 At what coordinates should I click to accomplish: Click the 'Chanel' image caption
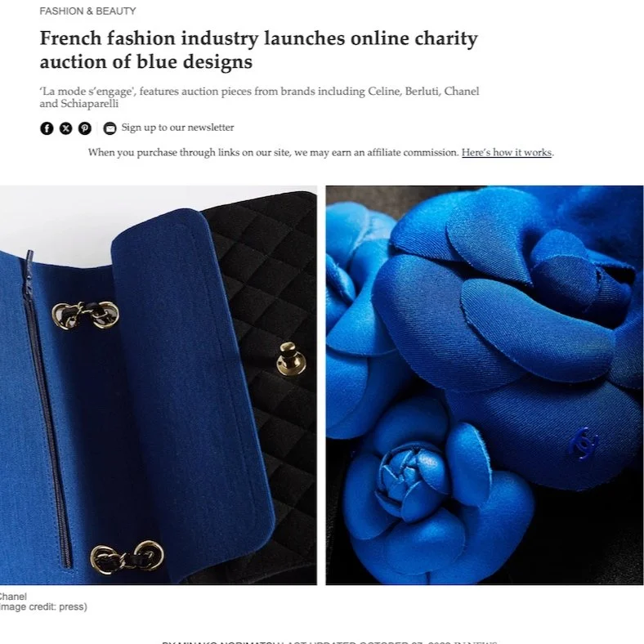(x=13, y=597)
